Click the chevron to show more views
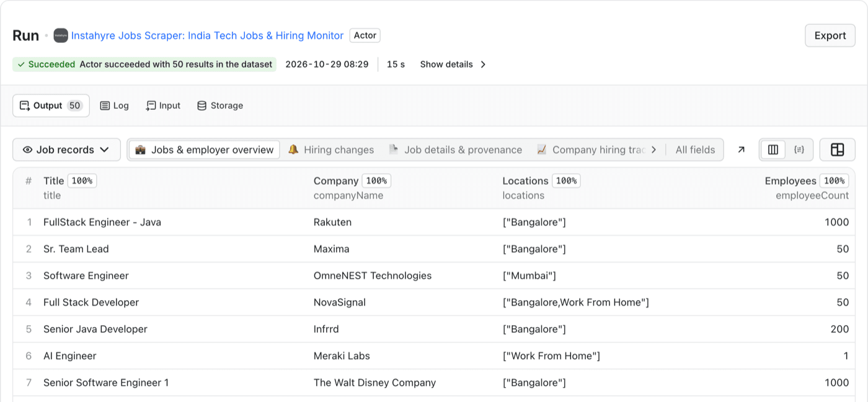The height and width of the screenshot is (402, 868). [653, 150]
